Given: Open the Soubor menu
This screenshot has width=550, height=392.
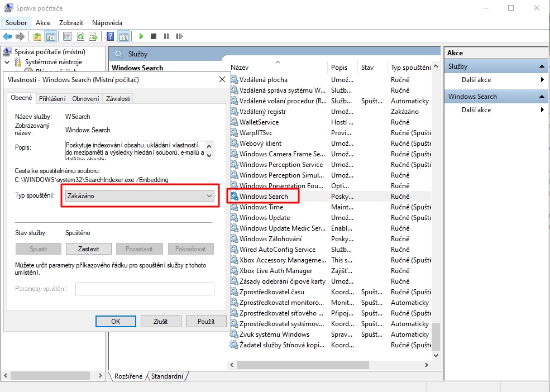Looking at the screenshot, I should tap(16, 23).
